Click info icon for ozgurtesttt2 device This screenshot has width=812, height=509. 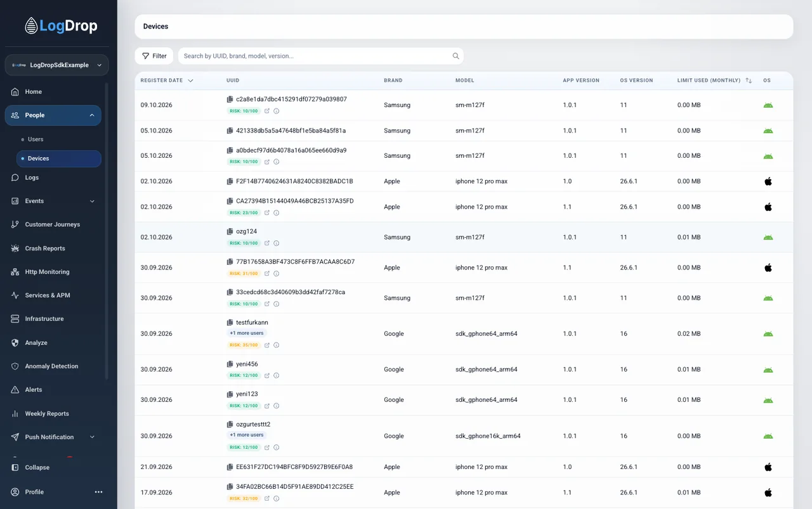point(276,447)
